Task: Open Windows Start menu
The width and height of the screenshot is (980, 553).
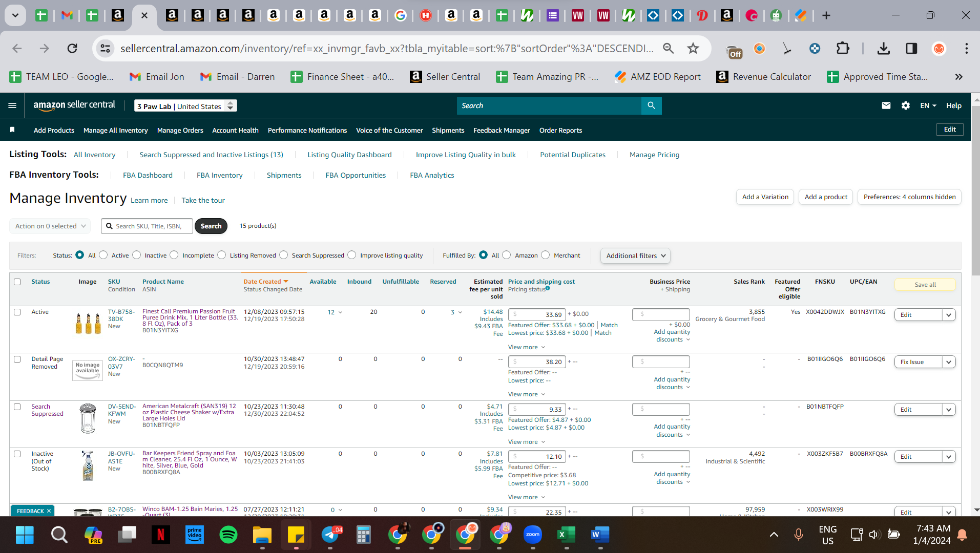Action: 25,535
